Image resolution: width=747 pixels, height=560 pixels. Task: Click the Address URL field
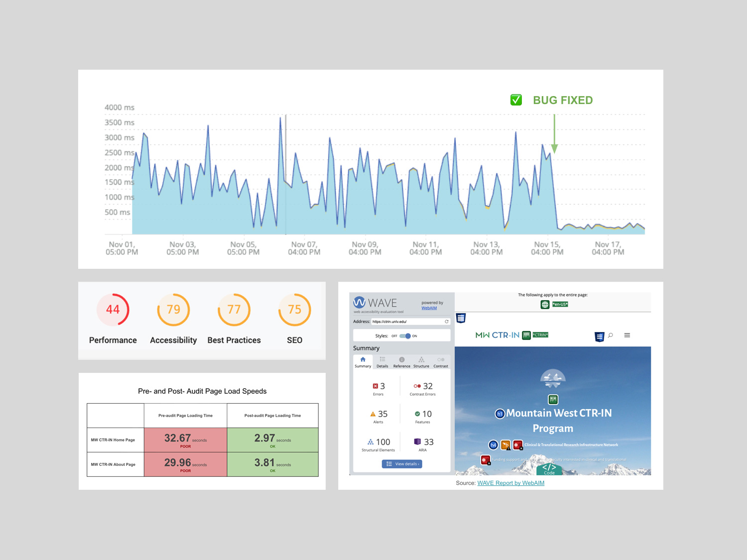click(407, 322)
